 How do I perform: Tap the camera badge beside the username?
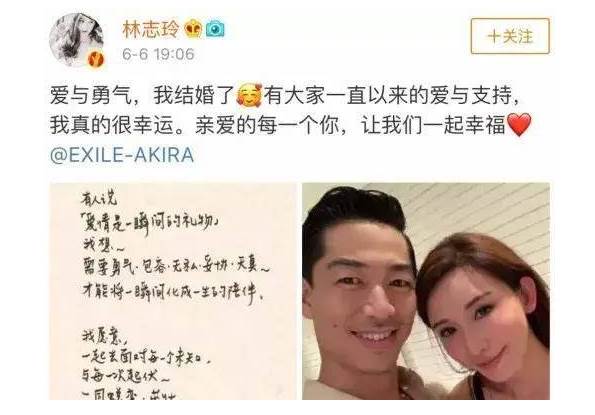(215, 29)
